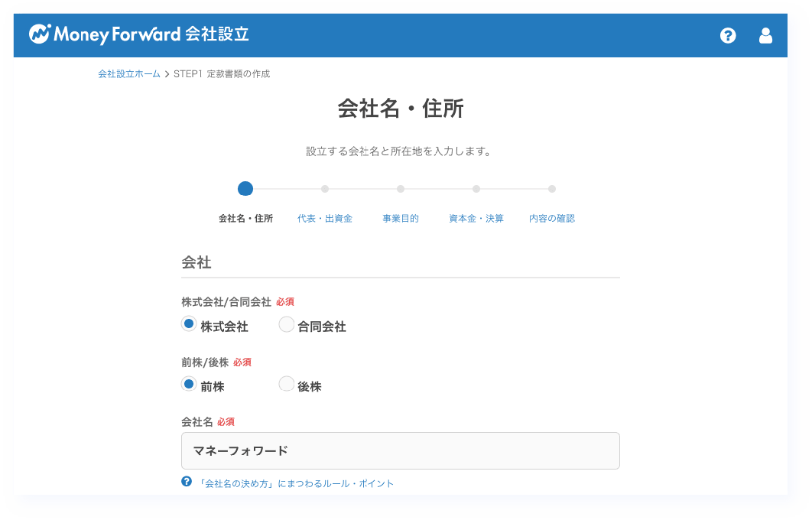Open the 会社設立ホーム breadcrumb link
This screenshot has width=812, height=520.
coord(129,74)
